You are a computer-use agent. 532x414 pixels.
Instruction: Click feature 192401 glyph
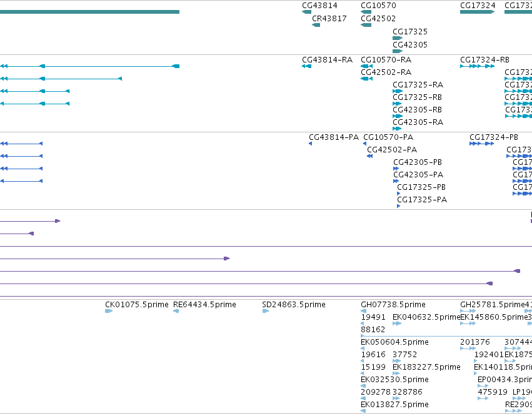[476, 361]
